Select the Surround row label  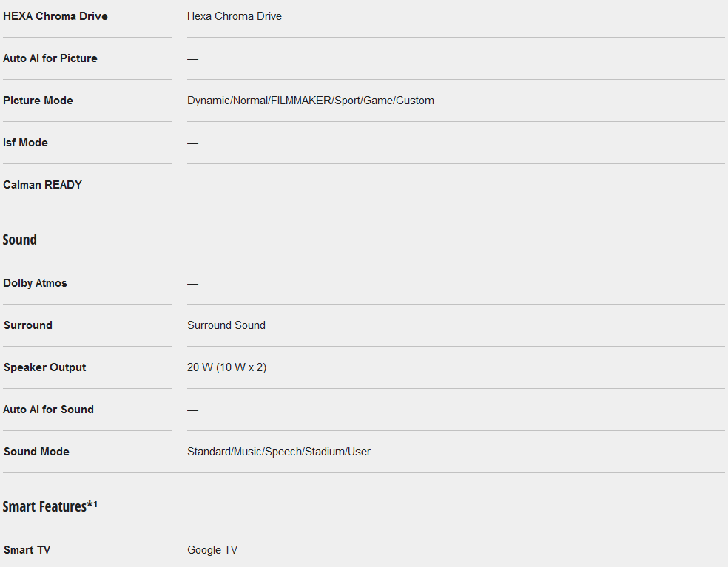tap(28, 325)
